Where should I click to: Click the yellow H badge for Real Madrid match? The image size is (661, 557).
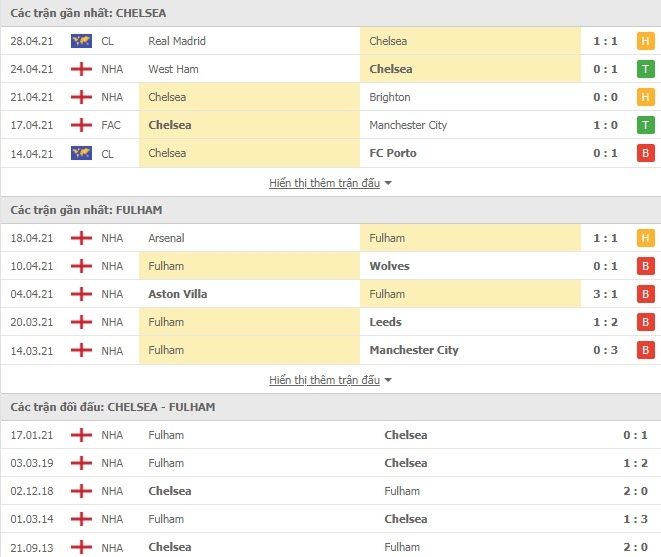[x=645, y=41]
